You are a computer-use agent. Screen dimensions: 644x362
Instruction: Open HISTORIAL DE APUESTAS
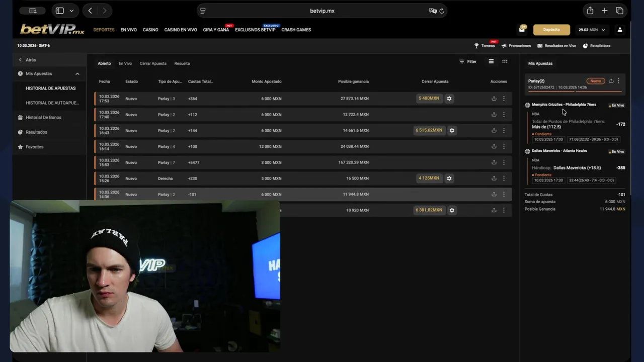(x=51, y=88)
